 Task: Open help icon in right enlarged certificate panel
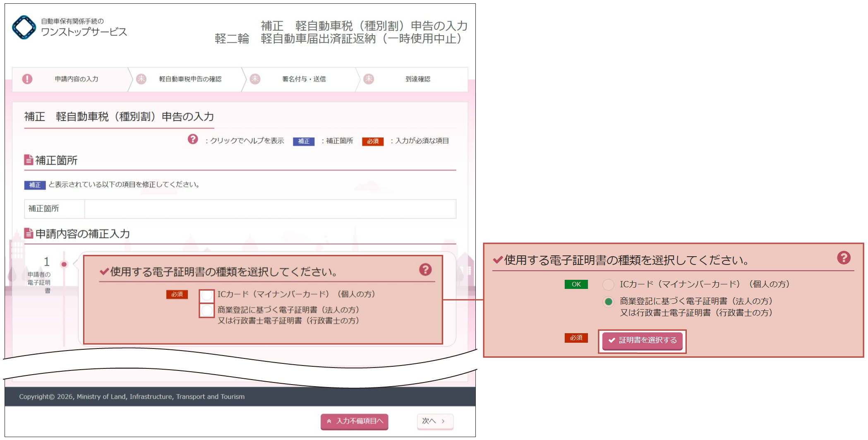(843, 258)
